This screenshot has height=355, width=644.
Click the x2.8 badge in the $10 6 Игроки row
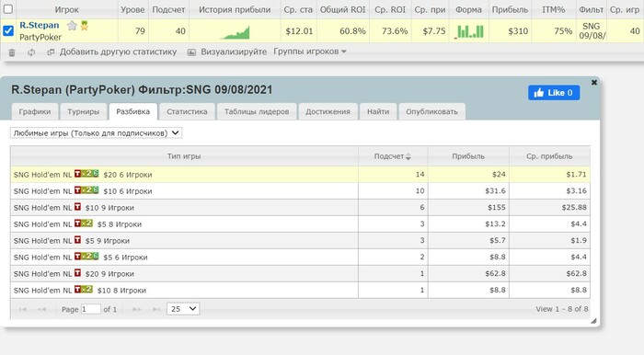[x=90, y=190]
